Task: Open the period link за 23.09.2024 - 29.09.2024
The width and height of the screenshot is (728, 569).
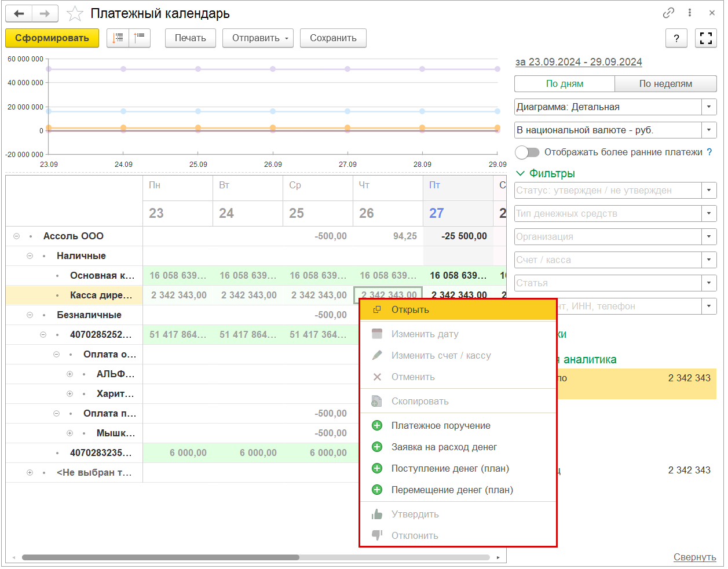Action: coord(579,62)
